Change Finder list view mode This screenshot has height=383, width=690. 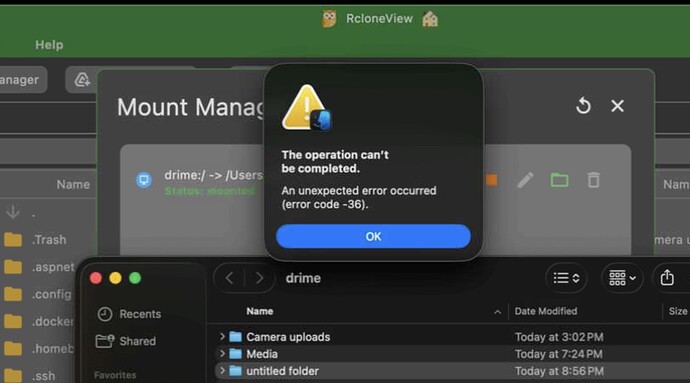tap(566, 278)
